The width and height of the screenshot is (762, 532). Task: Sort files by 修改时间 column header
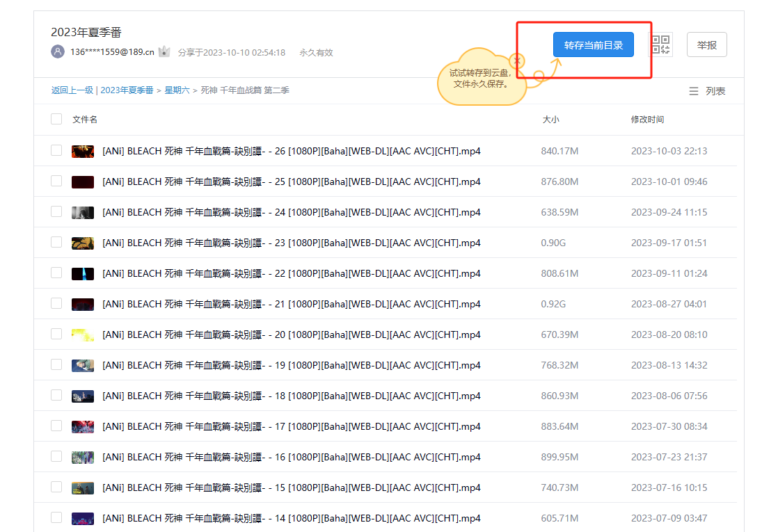tap(647, 120)
